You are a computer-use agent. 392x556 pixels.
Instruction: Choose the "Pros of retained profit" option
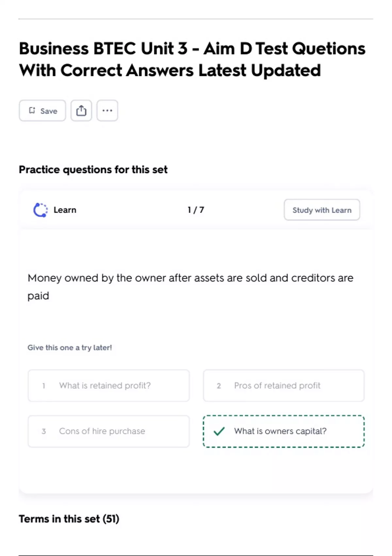[x=277, y=386]
